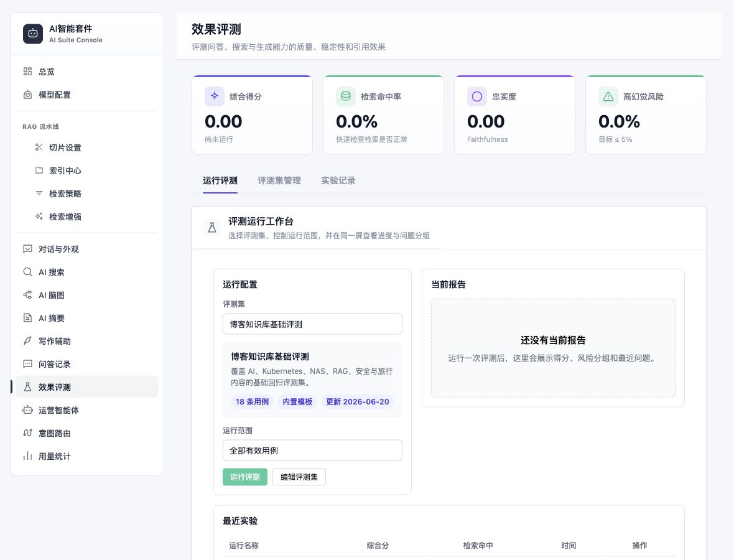Viewport: 734px width, 560px height.
Task: Click the scissors icon beside 切片设置
Action: pyautogui.click(x=39, y=147)
